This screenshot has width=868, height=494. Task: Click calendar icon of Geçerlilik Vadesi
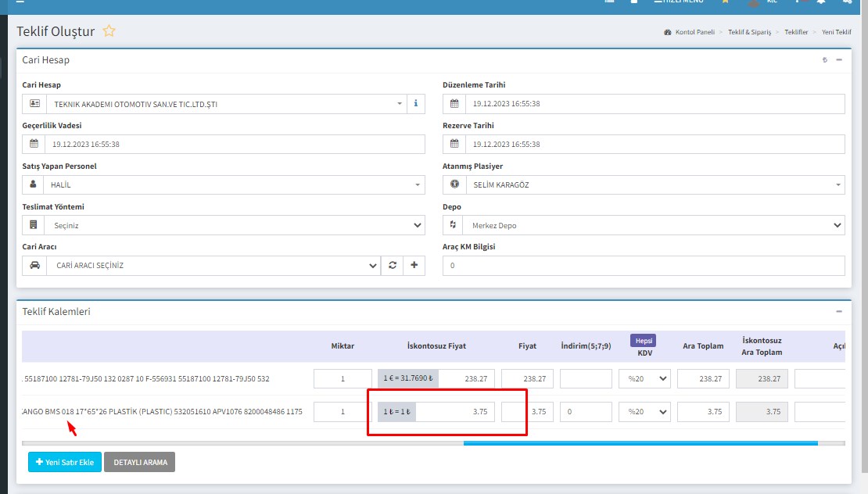tap(34, 145)
